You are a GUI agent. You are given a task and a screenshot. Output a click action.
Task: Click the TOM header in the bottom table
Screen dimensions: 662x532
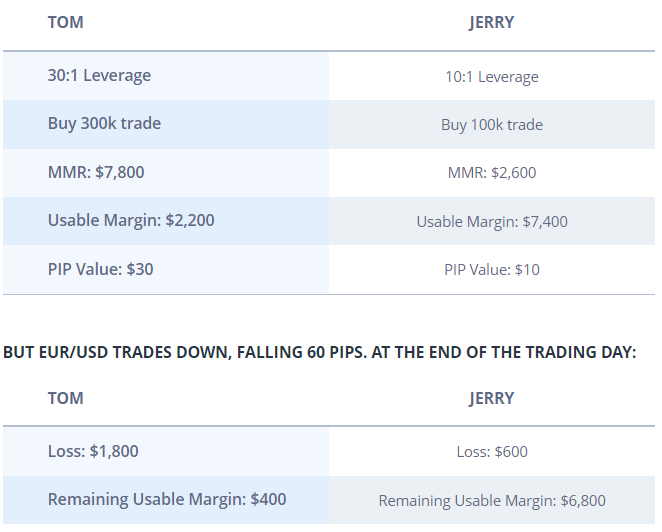coord(65,398)
